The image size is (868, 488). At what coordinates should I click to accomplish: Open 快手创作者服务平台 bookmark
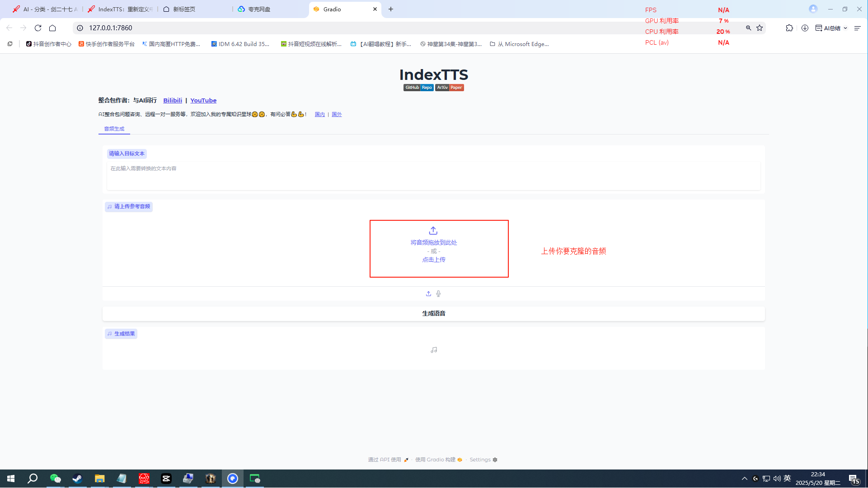107,44
